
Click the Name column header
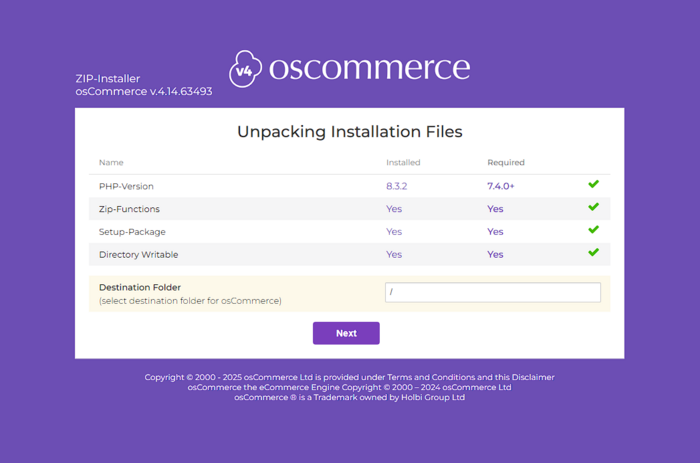111,162
